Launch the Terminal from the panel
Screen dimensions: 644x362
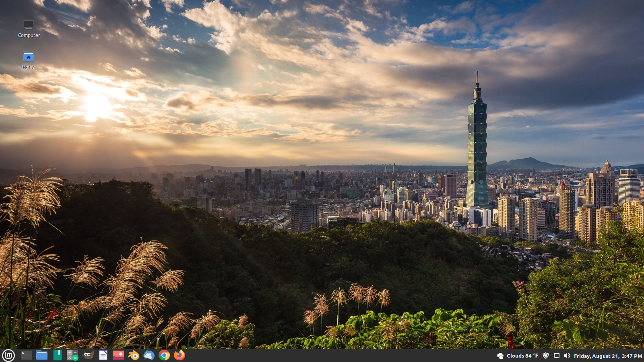pos(27,355)
